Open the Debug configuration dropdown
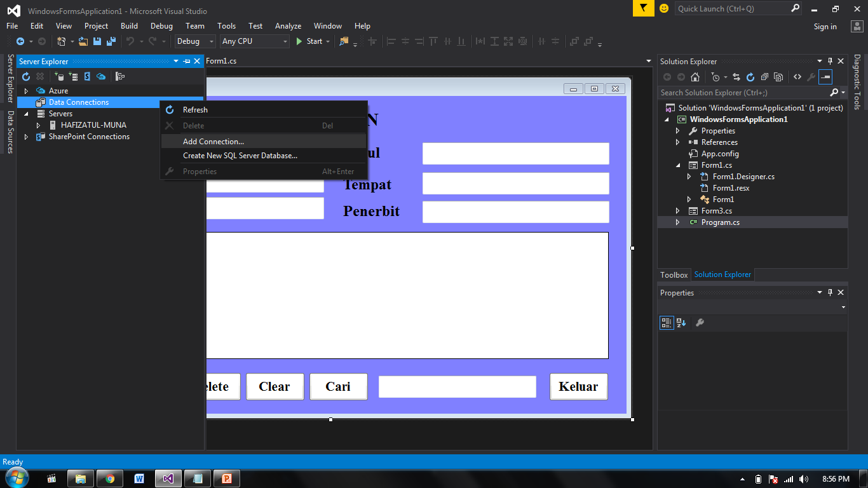 point(196,41)
